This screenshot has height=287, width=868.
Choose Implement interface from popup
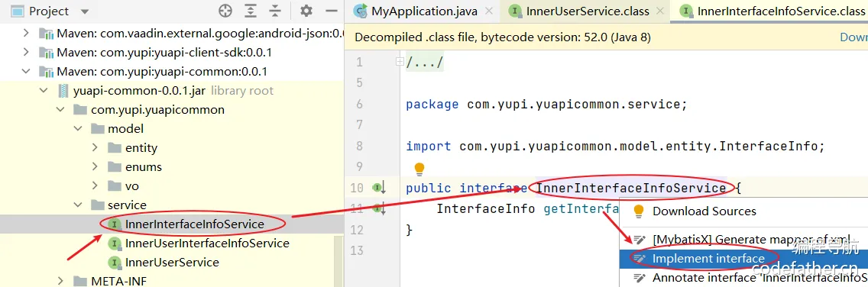708,258
